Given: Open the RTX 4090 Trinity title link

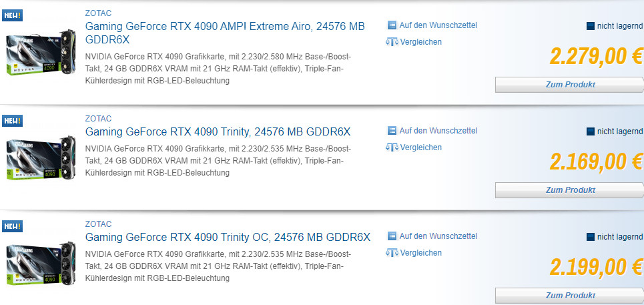Looking at the screenshot, I should pyautogui.click(x=218, y=131).
